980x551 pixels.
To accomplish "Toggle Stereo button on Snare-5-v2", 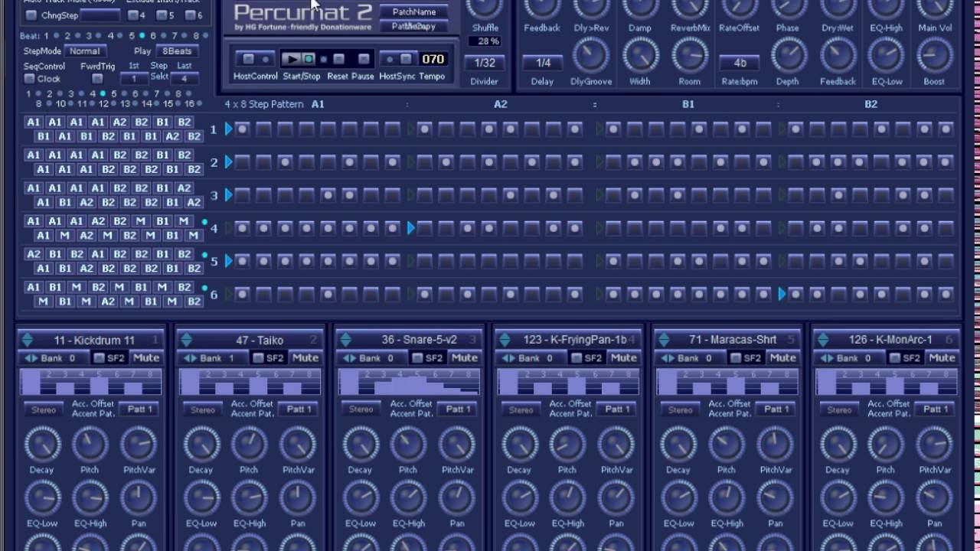I will tap(362, 409).
